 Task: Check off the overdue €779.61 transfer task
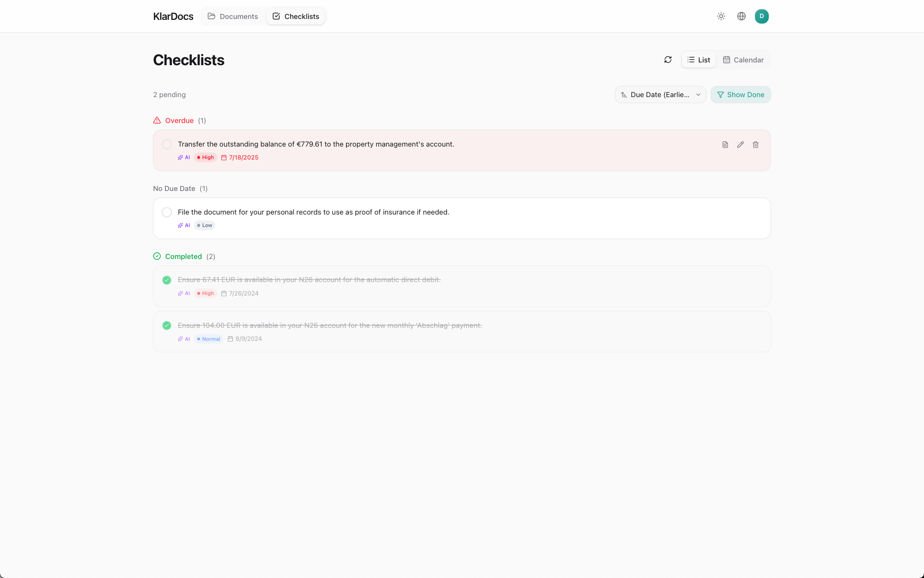(x=167, y=144)
